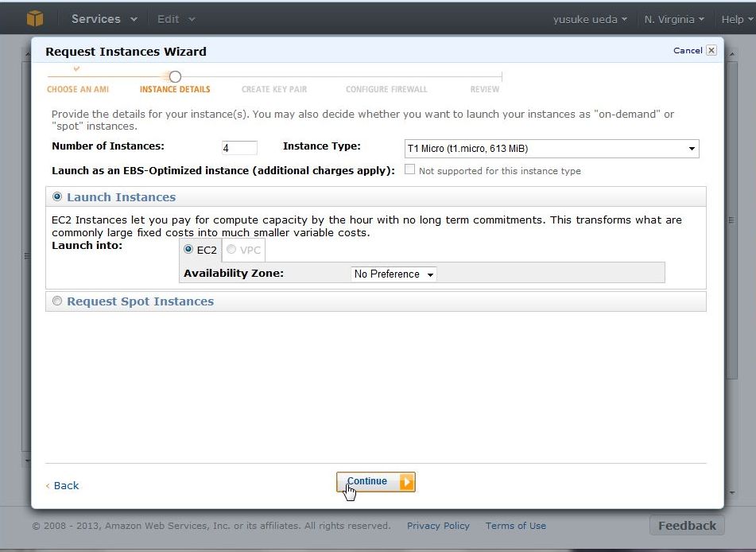Click the Continue button
The image size is (756, 552).
[x=375, y=481]
